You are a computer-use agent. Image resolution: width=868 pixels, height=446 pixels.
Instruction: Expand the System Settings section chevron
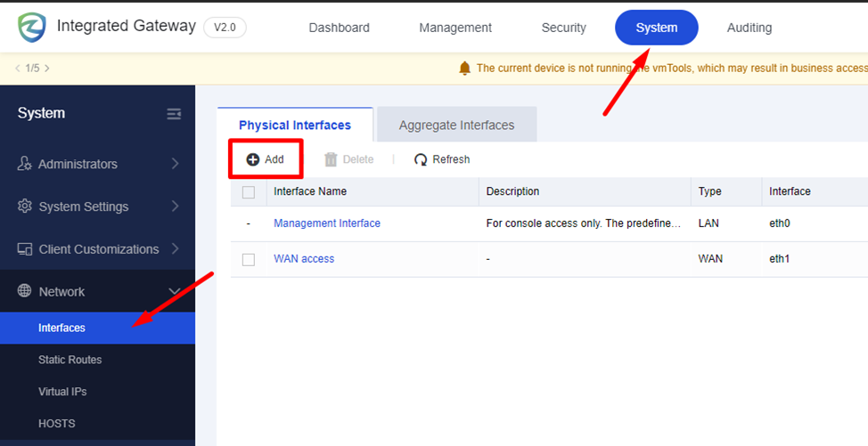point(176,207)
